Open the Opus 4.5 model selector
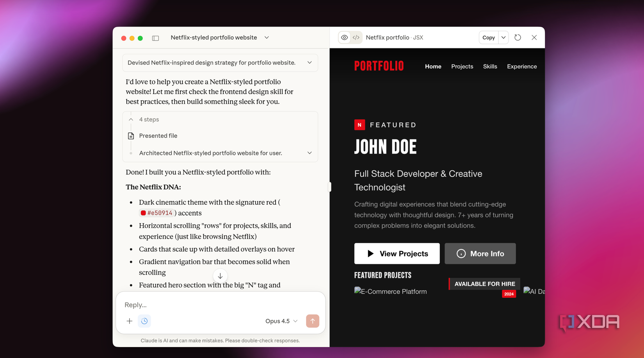Viewport: 644px width, 358px height. [x=281, y=321]
